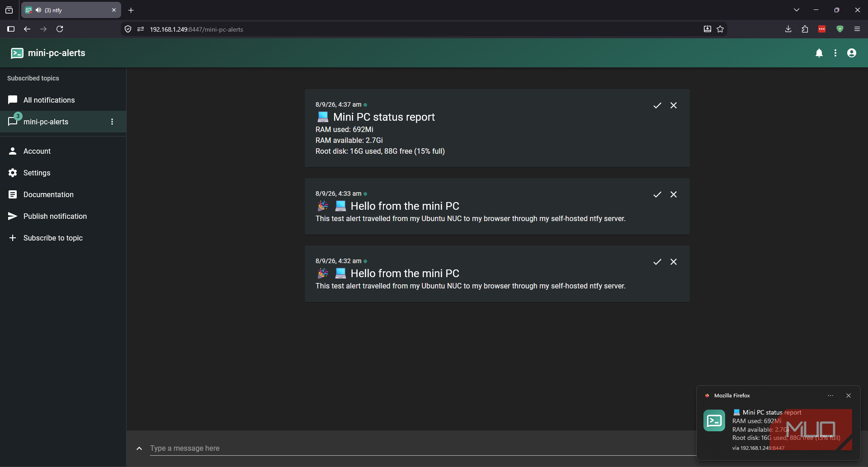868x467 pixels.
Task: Open recent browsing tabs button
Action: pos(9,10)
